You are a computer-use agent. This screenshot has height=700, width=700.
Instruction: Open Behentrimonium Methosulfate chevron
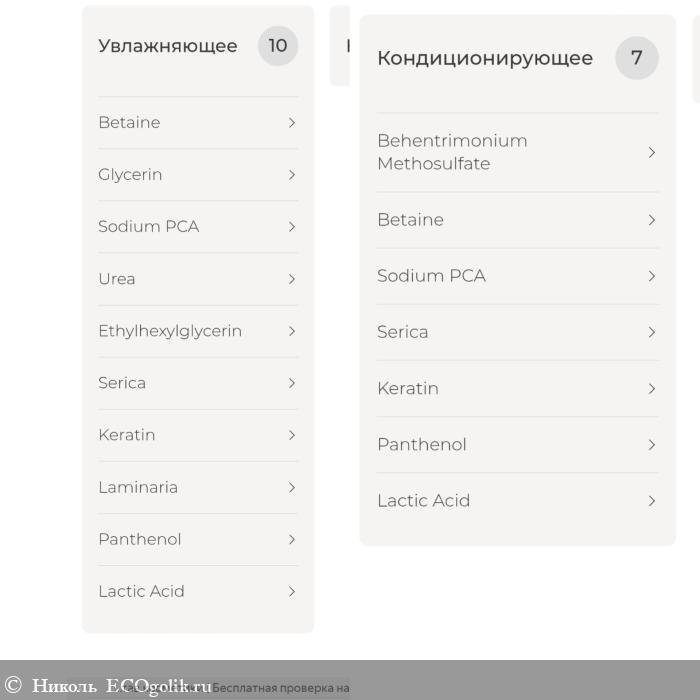(x=652, y=152)
